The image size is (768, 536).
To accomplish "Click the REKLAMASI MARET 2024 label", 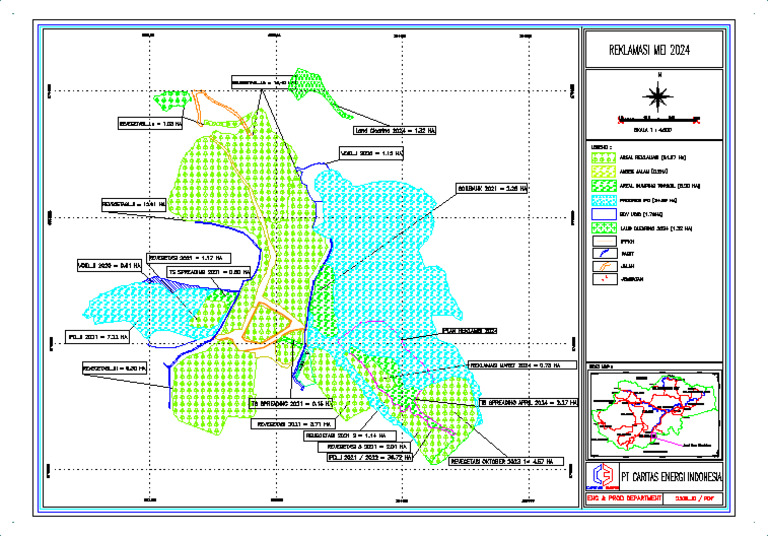I will (x=515, y=365).
